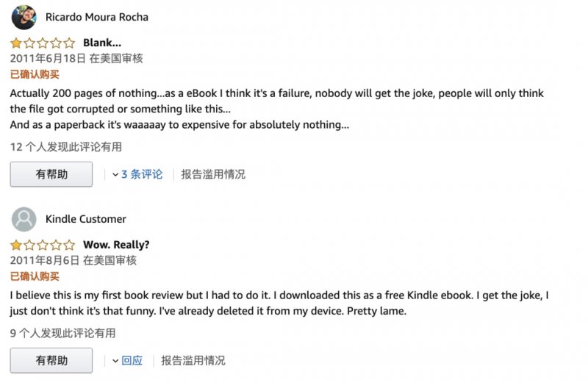The image size is (588, 380).
Task: Open the "Blank..." review title
Action: (102, 43)
